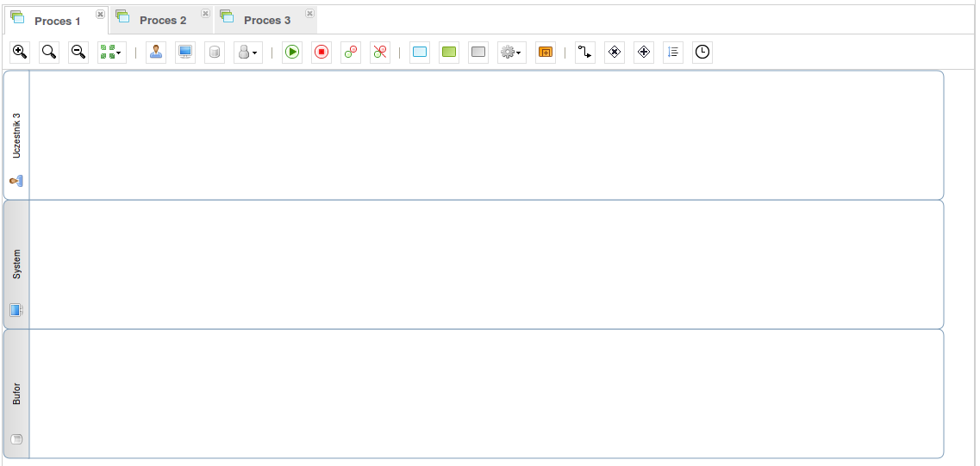
Task: Select the connector arrow tool
Action: pyautogui.click(x=585, y=53)
